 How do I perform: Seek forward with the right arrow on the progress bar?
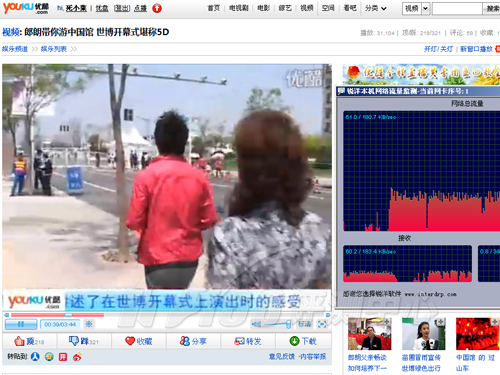point(328,315)
